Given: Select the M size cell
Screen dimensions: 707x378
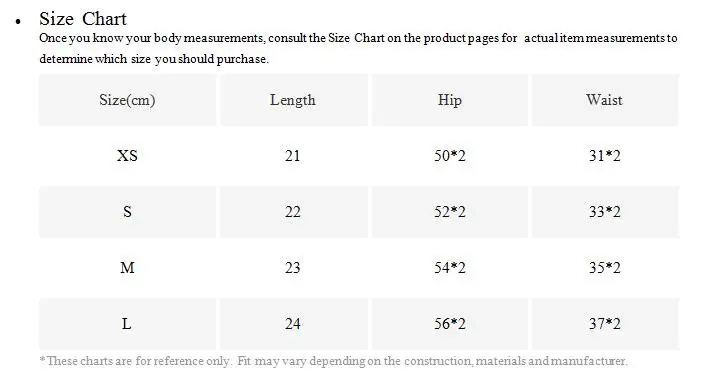Looking at the screenshot, I should coord(127,267).
